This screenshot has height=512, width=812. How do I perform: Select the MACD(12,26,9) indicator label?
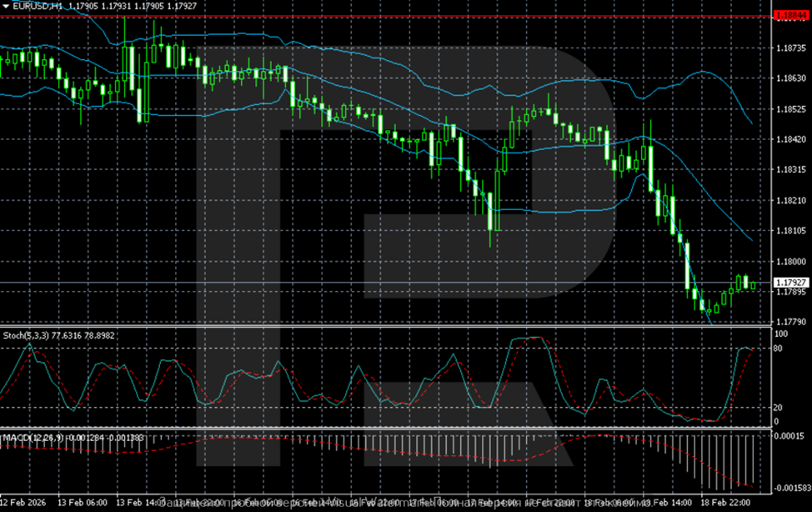(33, 439)
